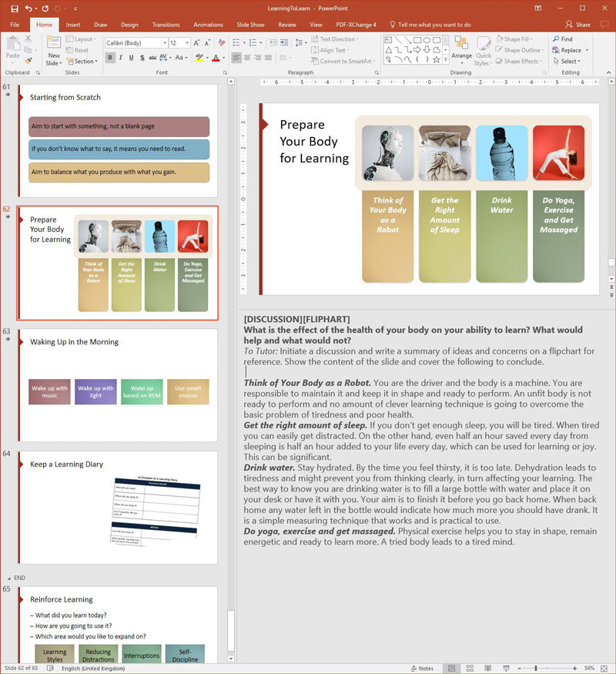Switch to the Design tab
This screenshot has width=616, height=674.
coord(129,25)
